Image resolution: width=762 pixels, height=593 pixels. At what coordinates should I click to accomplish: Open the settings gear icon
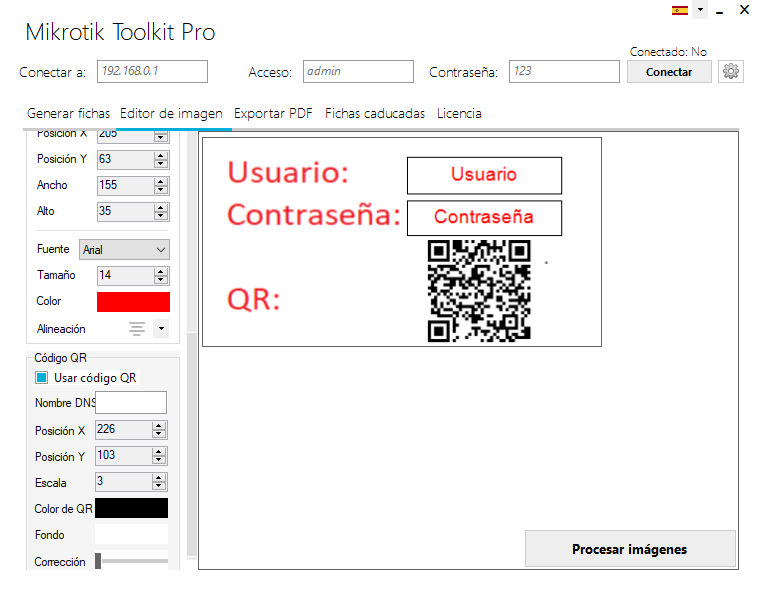pyautogui.click(x=731, y=71)
